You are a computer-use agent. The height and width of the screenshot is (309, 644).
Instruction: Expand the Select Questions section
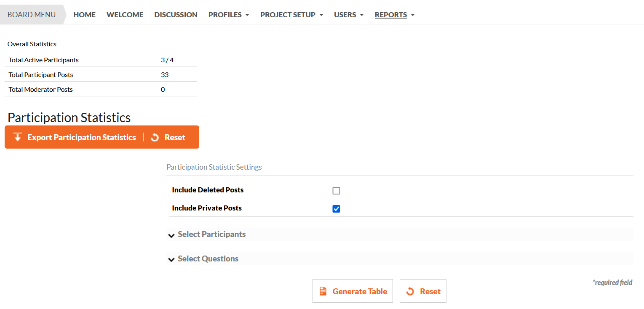tap(400, 259)
